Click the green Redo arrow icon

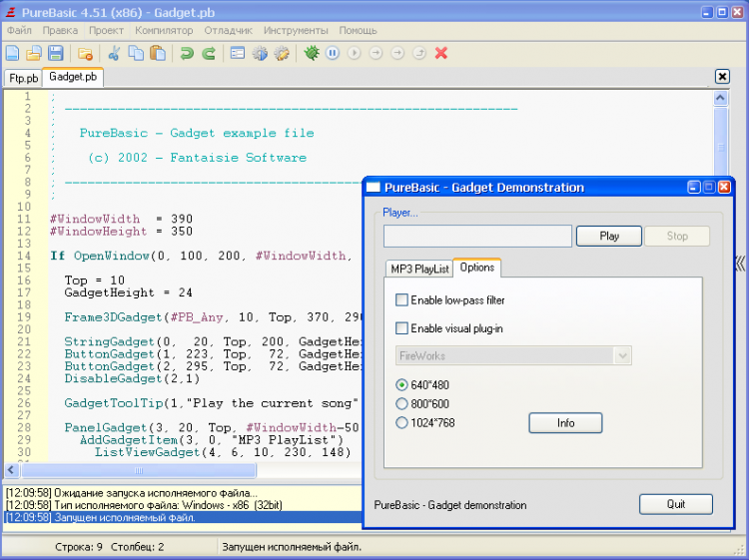(209, 53)
